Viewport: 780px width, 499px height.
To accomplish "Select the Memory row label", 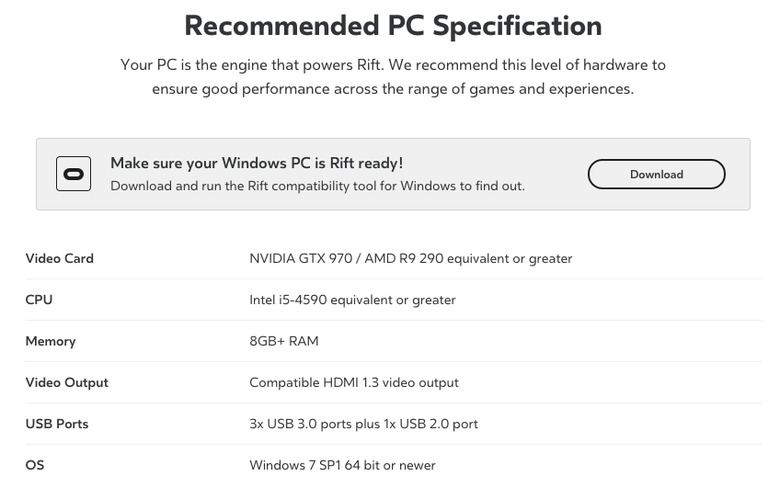I will coord(50,341).
